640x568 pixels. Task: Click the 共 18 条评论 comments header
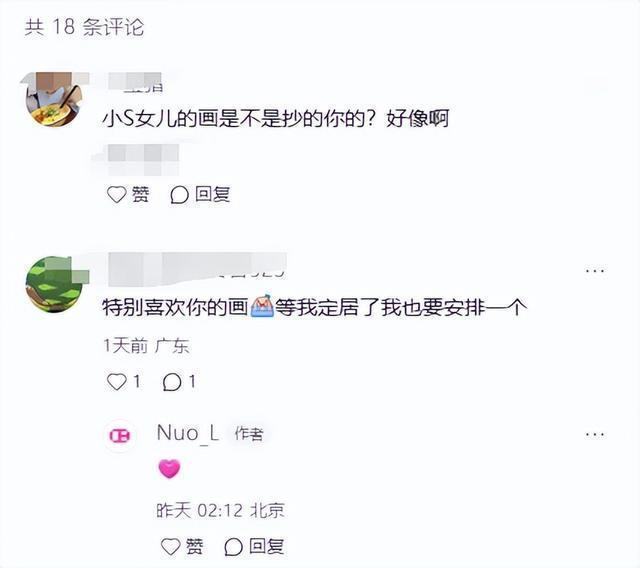(x=84, y=27)
